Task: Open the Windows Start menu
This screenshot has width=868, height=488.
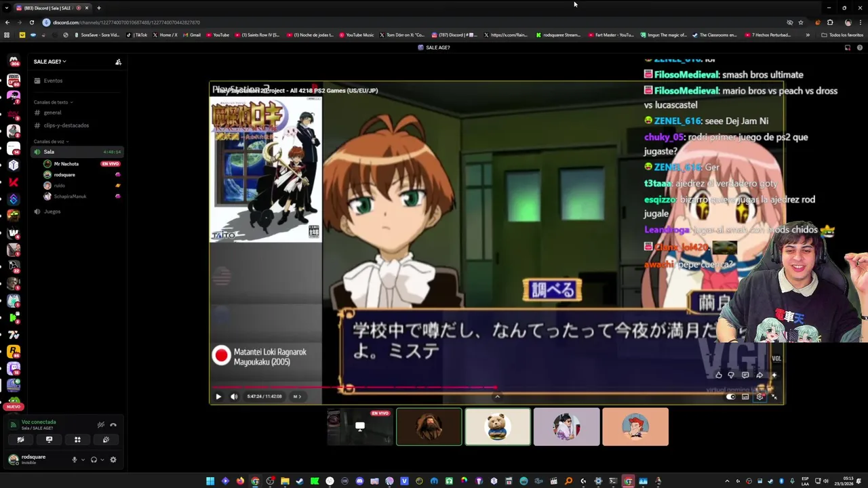Action: (x=210, y=481)
